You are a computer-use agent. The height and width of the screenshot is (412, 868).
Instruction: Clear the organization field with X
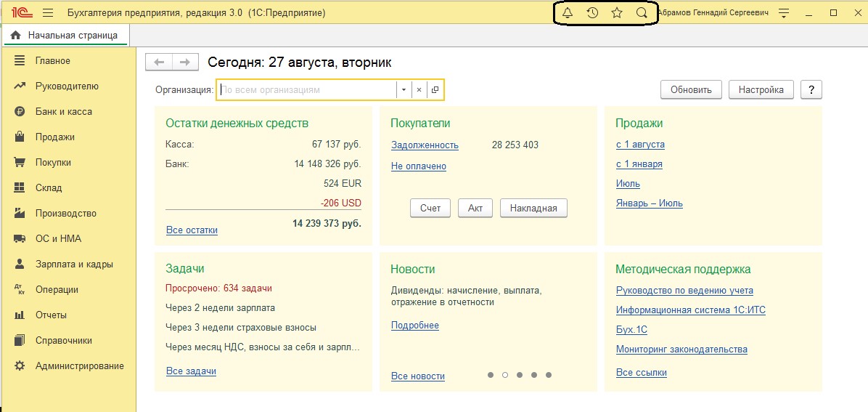click(x=419, y=90)
